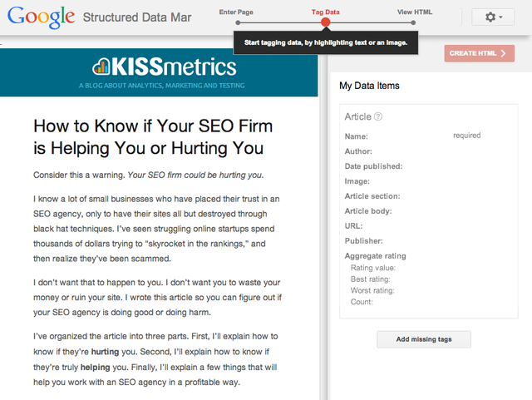Viewport: 532px width, 400px height.
Task: Click the KISSmetrics logo
Action: (x=159, y=66)
